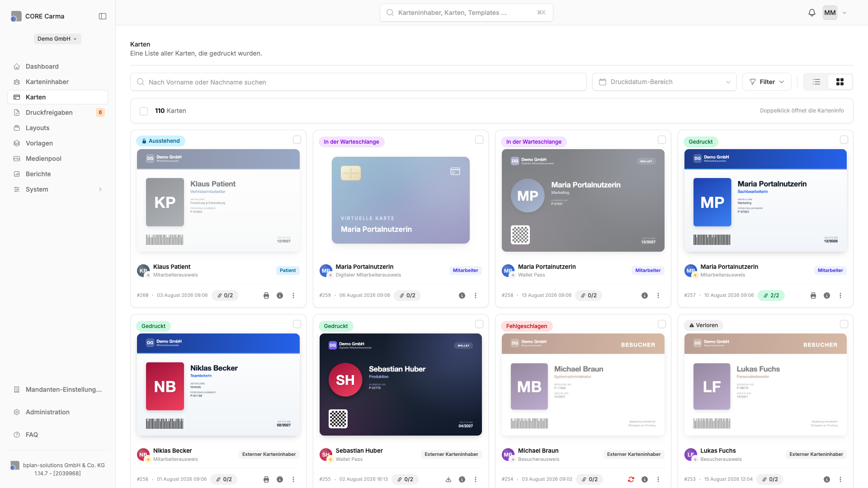This screenshot has width=868, height=488.
Task: Open Demo GmbH tenant dropdown
Action: (x=57, y=39)
